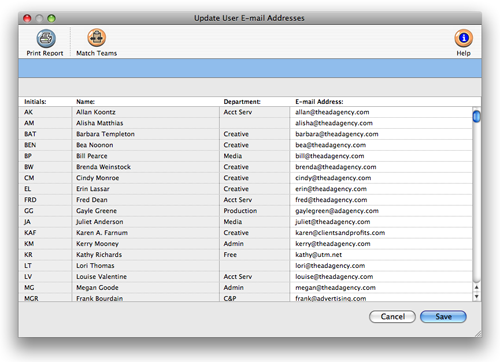Click the initials FRD
Viewport: 500px width, 362px height.
coord(30,200)
